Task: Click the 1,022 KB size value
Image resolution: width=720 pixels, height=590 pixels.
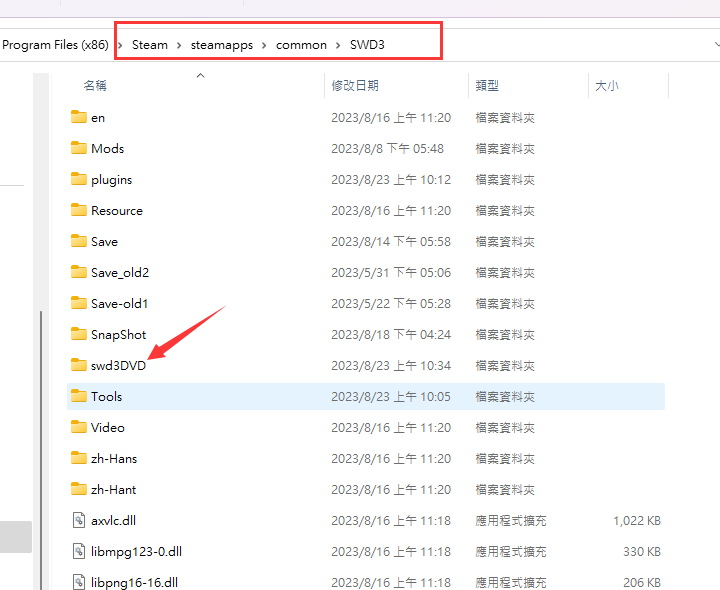Action: [x=637, y=521]
